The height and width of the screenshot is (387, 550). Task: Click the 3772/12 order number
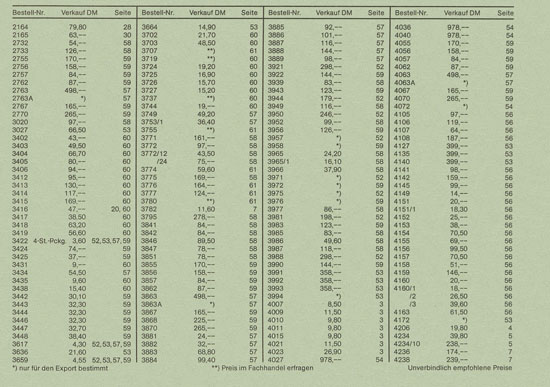(154, 154)
